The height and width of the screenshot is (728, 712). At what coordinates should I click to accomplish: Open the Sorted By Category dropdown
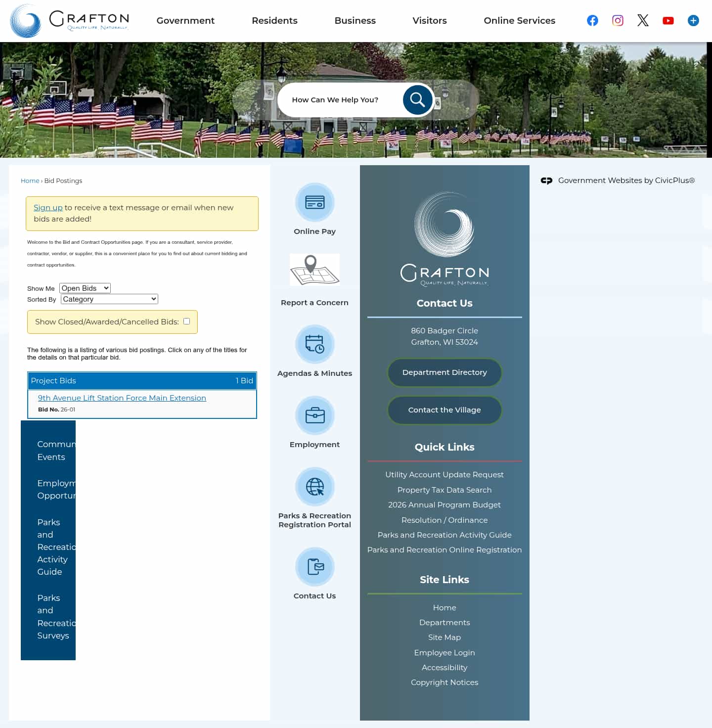point(109,299)
